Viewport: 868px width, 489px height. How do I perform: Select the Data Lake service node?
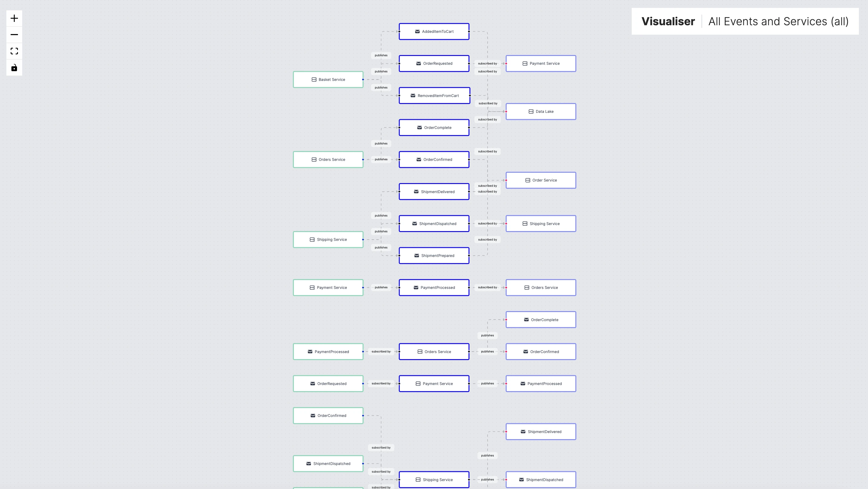(541, 112)
